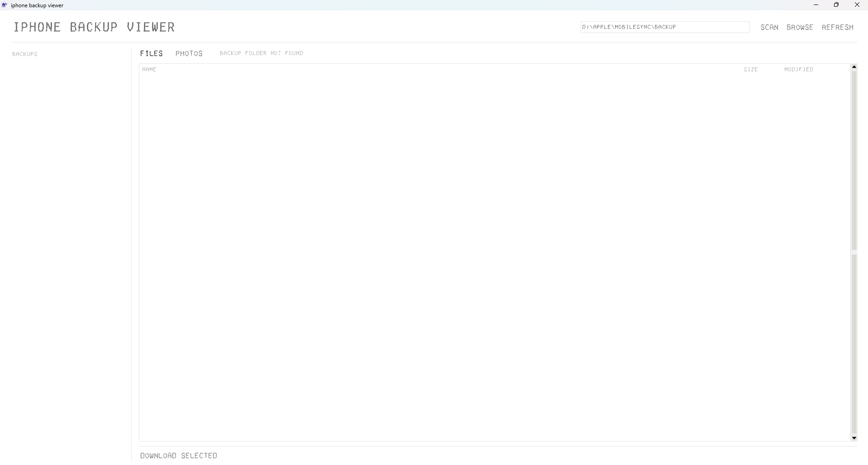Close the iphone backup viewer window
The width and height of the screenshot is (868, 465).
tap(857, 5)
